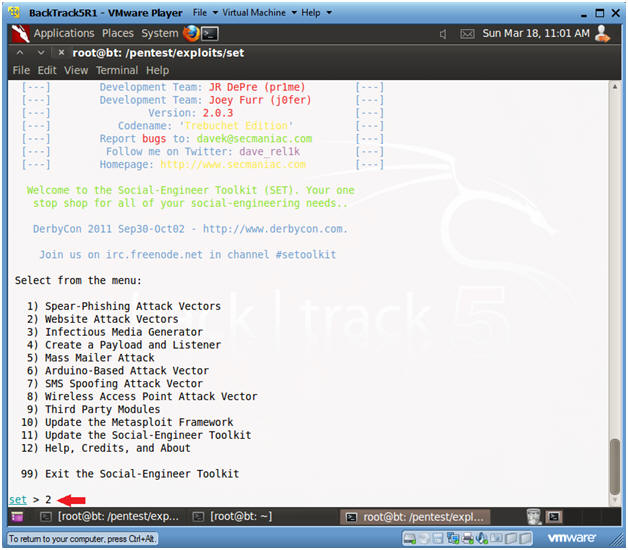Open the volume speaker icon
The width and height of the screenshot is (628, 550).
pyautogui.click(x=443, y=34)
